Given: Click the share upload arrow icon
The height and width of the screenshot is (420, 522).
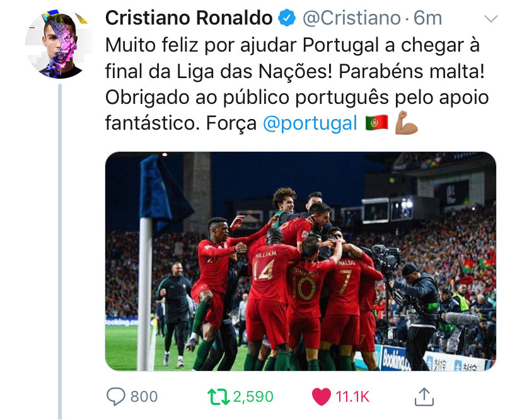Looking at the screenshot, I should point(424,397).
